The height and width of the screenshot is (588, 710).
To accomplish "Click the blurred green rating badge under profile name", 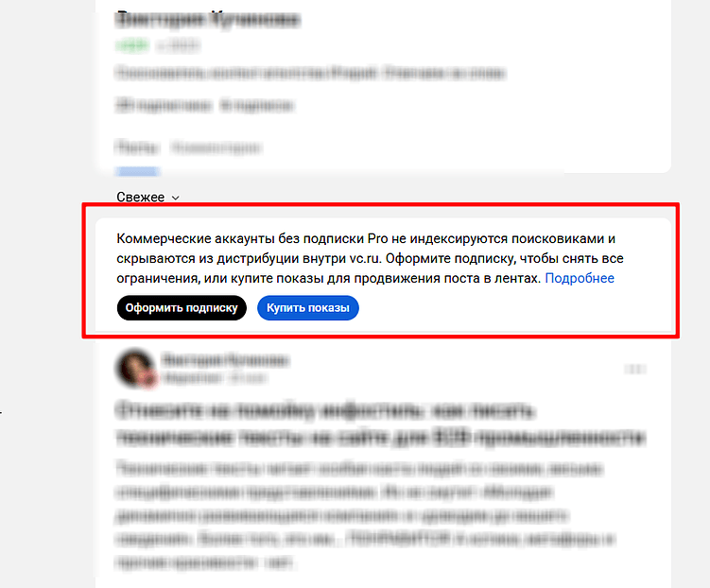I will [132, 45].
